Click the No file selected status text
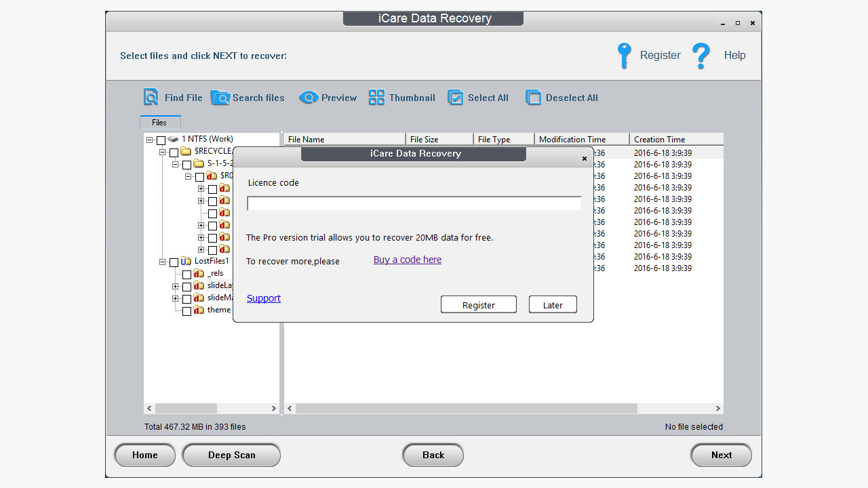 [694, 427]
